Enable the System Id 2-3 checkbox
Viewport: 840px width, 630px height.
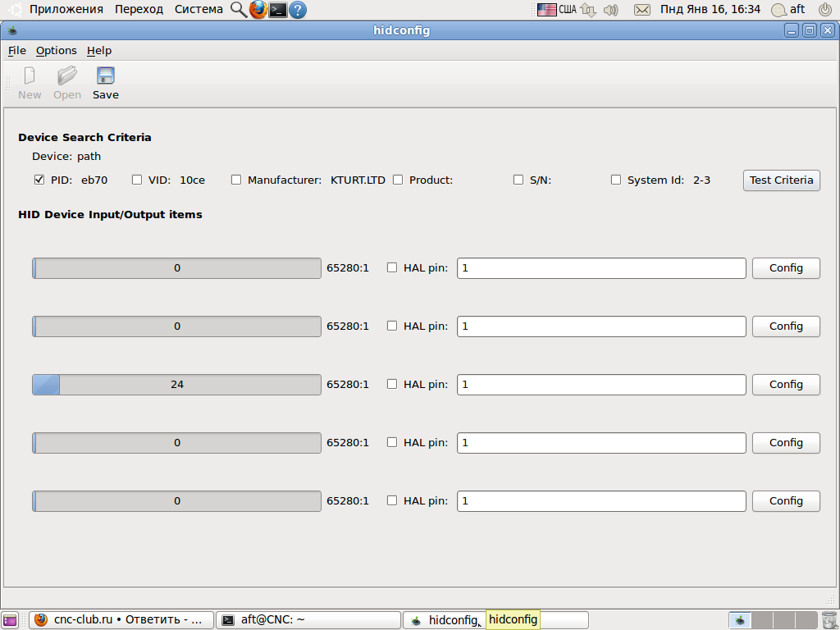[616, 180]
